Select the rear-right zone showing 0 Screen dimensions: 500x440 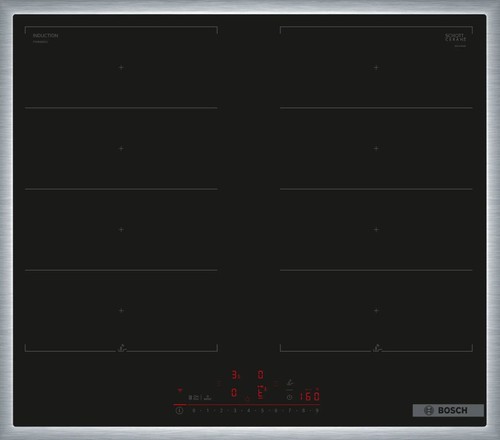(x=261, y=375)
